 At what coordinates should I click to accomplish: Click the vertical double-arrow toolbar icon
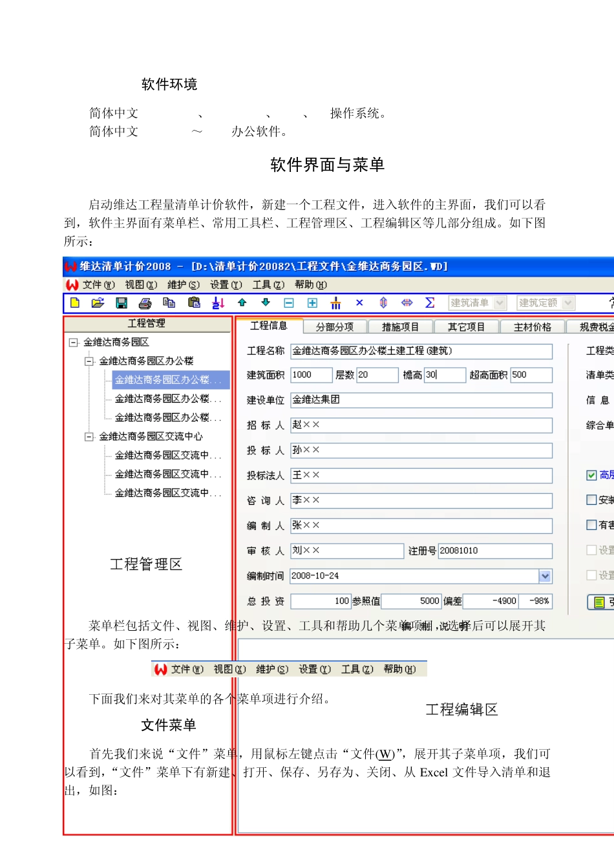[x=383, y=302]
